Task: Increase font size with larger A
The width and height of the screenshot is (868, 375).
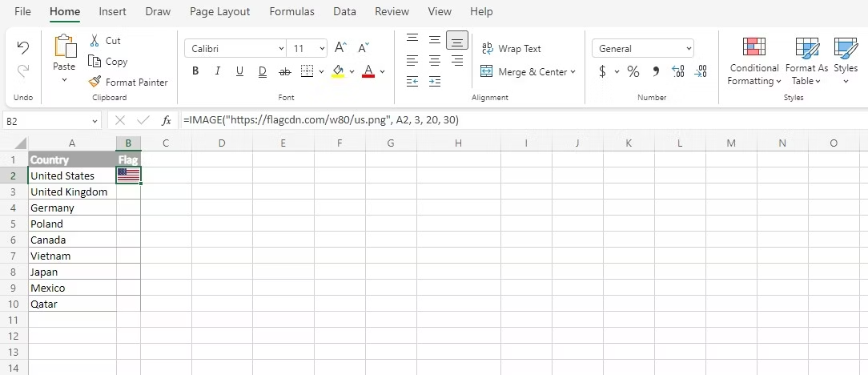Action: coord(341,48)
